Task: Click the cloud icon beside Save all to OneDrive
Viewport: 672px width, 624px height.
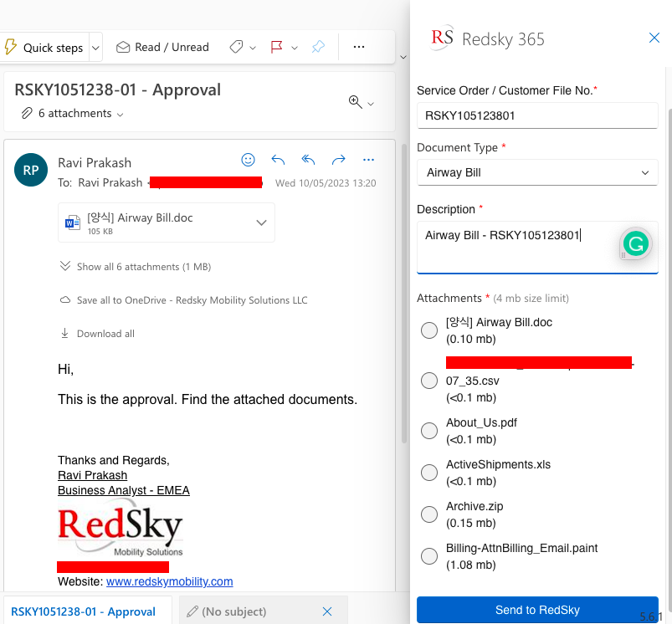Action: coord(65,300)
